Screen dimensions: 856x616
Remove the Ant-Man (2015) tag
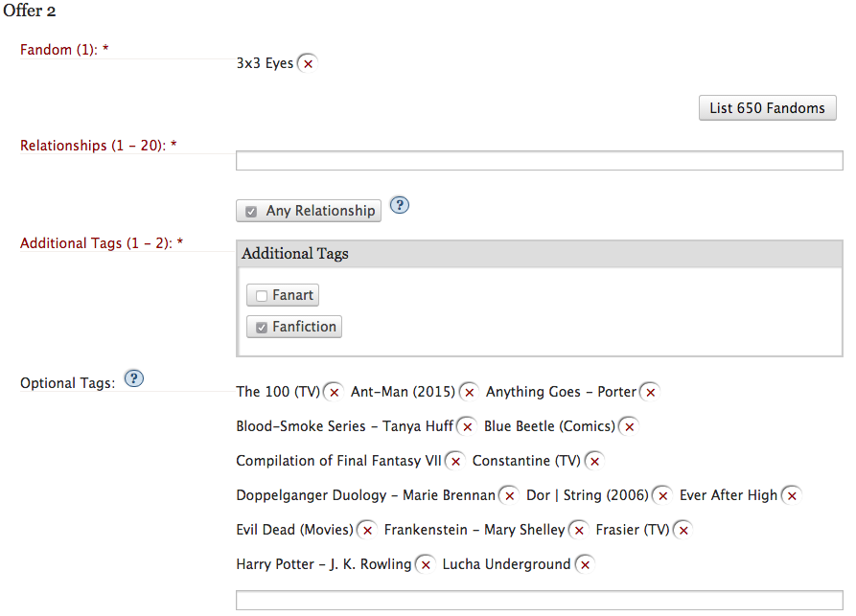(469, 392)
